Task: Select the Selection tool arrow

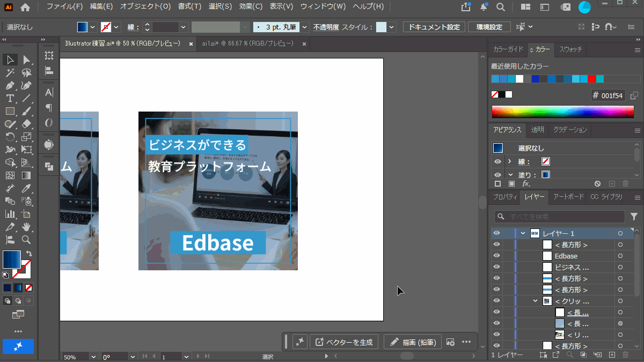Action: tap(10, 60)
